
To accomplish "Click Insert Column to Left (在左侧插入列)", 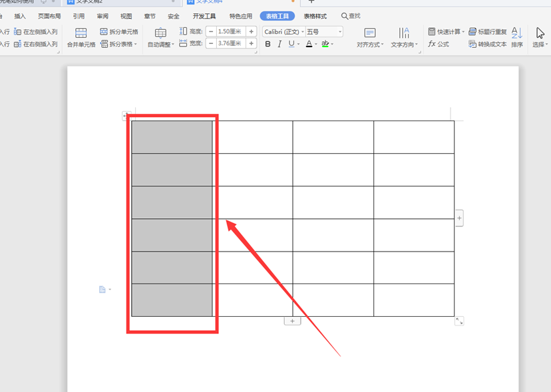I will (x=35, y=32).
